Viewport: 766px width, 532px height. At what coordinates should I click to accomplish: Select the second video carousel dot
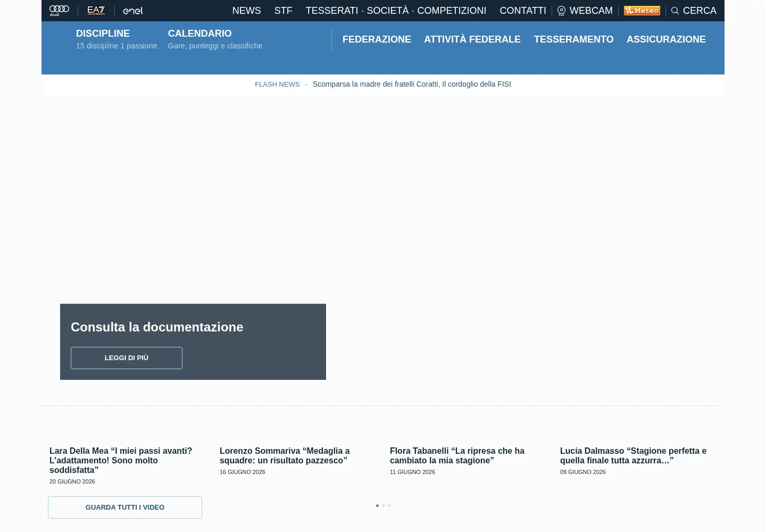[383, 505]
